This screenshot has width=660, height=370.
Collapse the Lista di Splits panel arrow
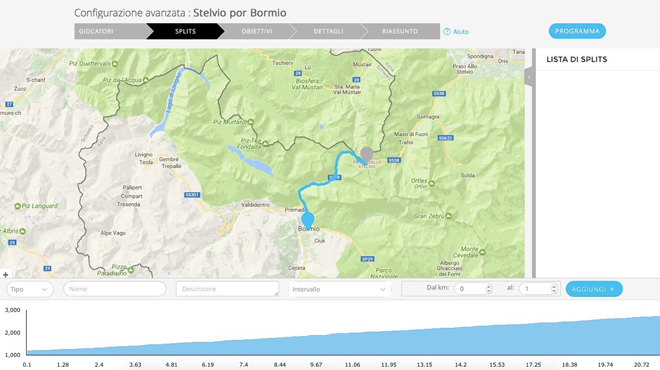pos(529,77)
